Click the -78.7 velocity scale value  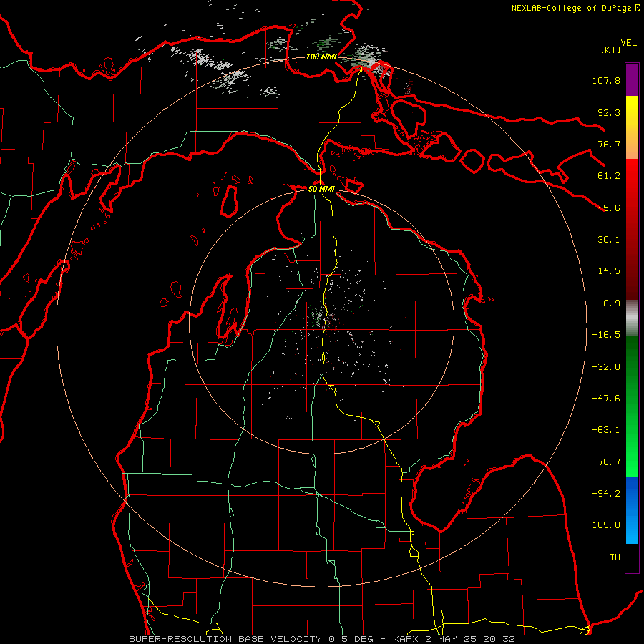click(x=606, y=462)
